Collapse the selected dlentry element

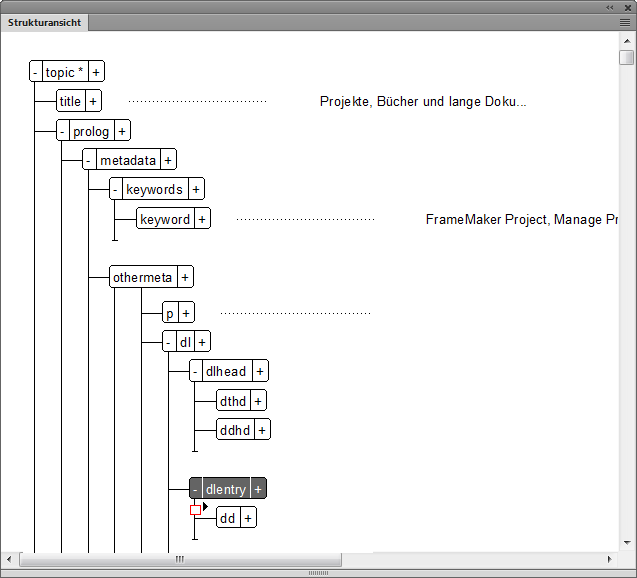click(195, 489)
